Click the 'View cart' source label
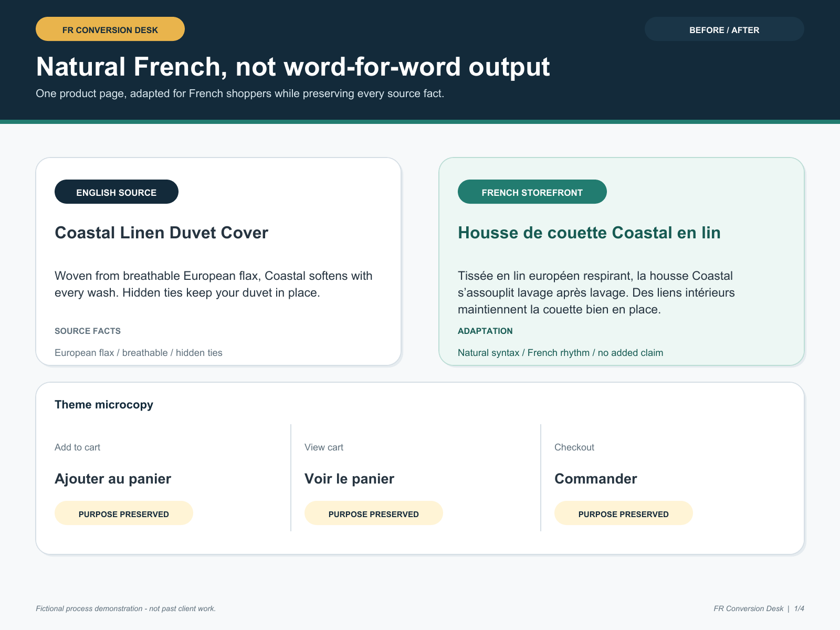This screenshot has height=630, width=840. tap(324, 447)
